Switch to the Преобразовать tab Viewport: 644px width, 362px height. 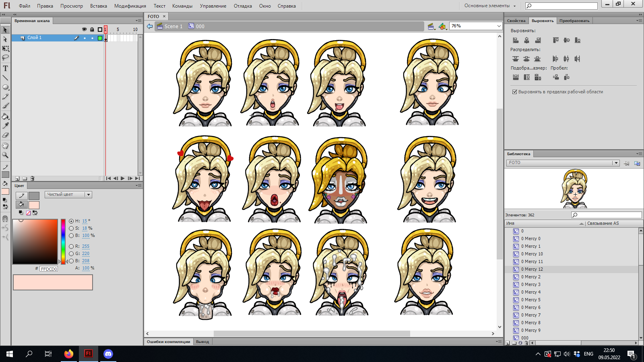click(574, 21)
